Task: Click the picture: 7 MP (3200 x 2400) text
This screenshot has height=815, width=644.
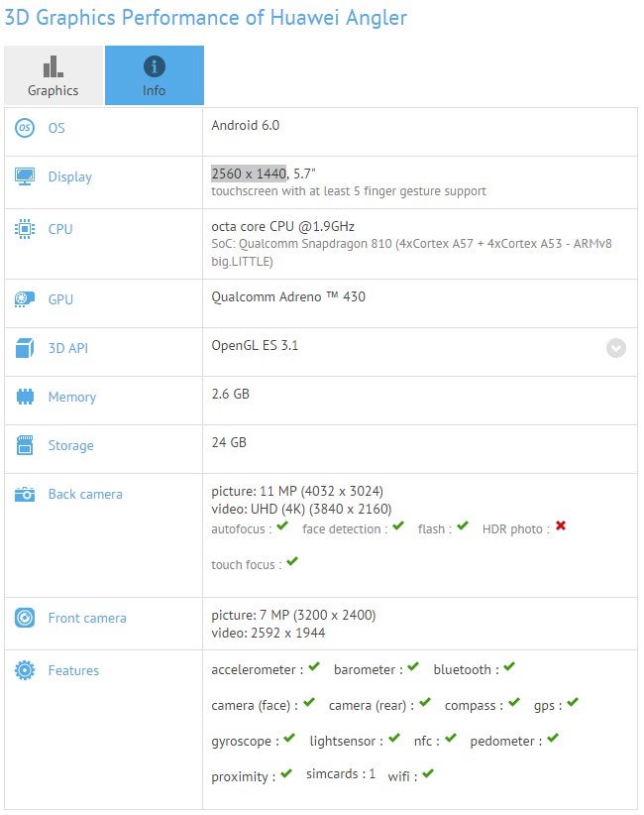Action: (293, 615)
